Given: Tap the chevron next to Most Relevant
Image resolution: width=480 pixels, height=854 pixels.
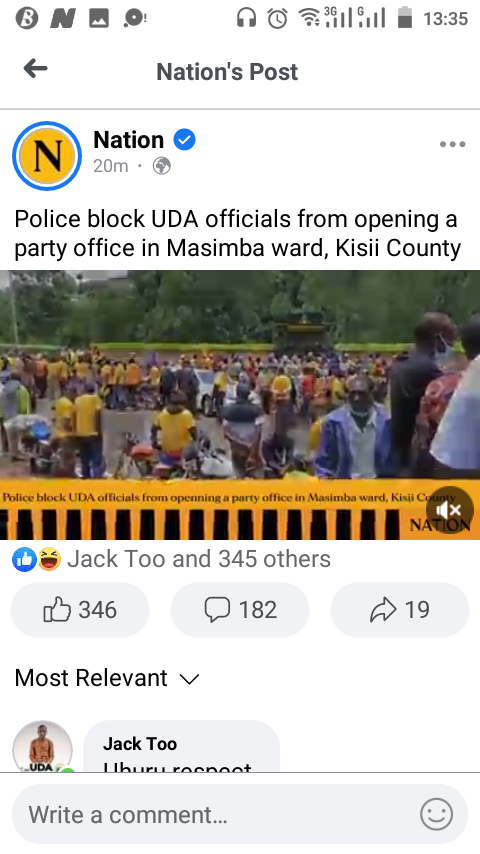Looking at the screenshot, I should pos(190,679).
